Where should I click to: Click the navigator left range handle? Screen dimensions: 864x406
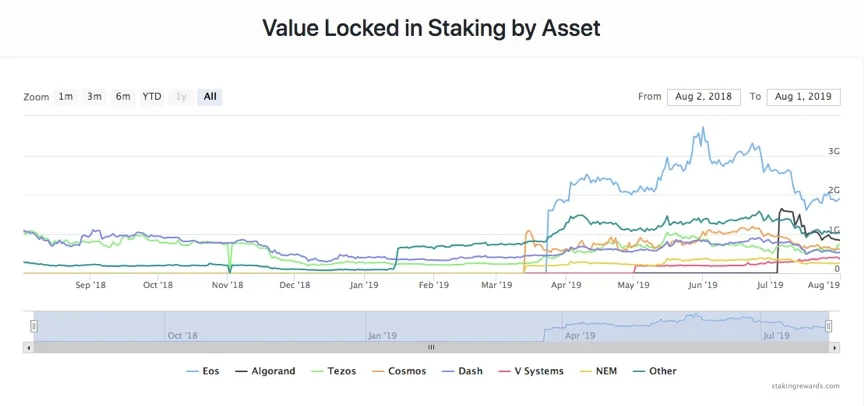click(34, 327)
